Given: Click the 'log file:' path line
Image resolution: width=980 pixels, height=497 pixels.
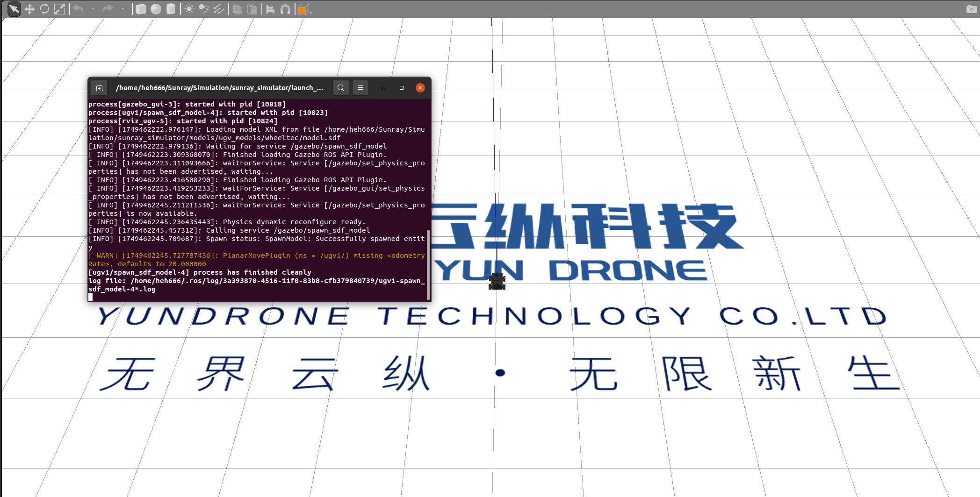Looking at the screenshot, I should (257, 285).
